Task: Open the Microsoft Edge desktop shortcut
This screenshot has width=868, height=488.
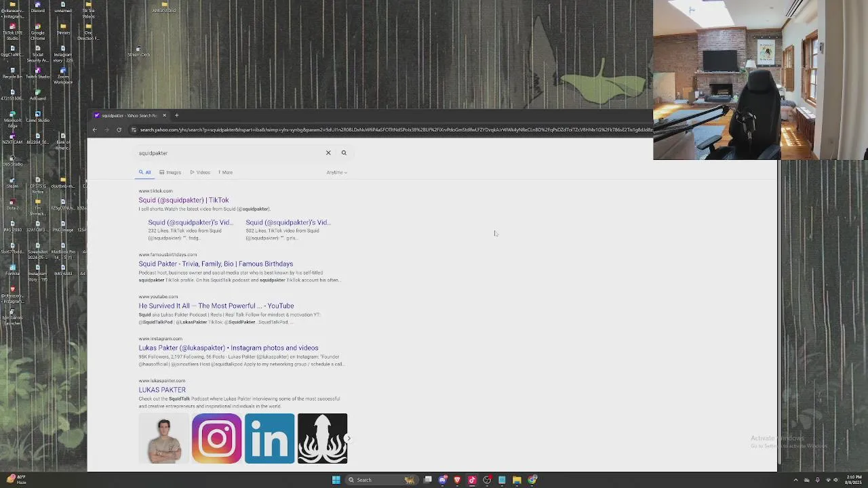Action: click(12, 119)
